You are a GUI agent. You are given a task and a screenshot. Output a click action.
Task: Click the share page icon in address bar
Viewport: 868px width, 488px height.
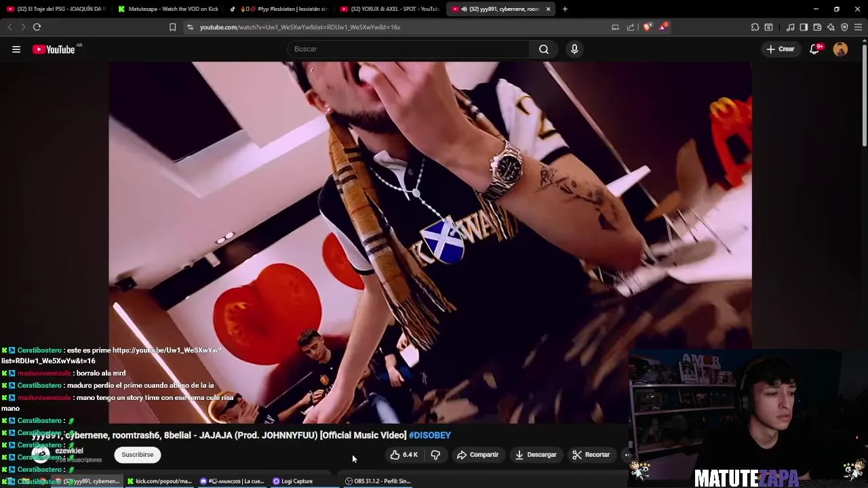[x=631, y=27]
